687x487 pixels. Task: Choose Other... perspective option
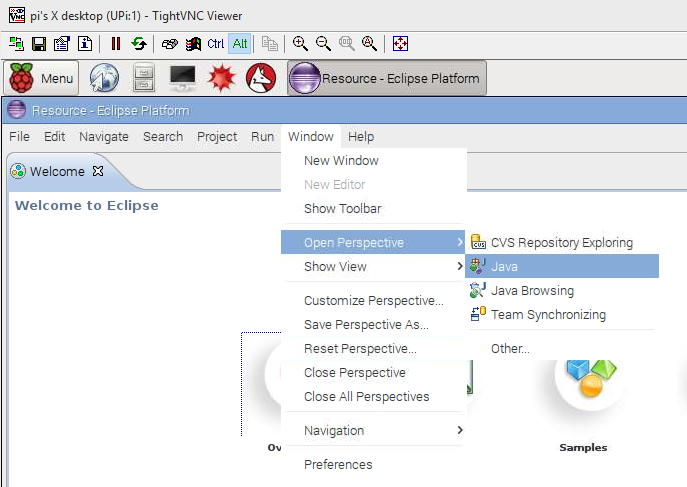click(x=562, y=349)
